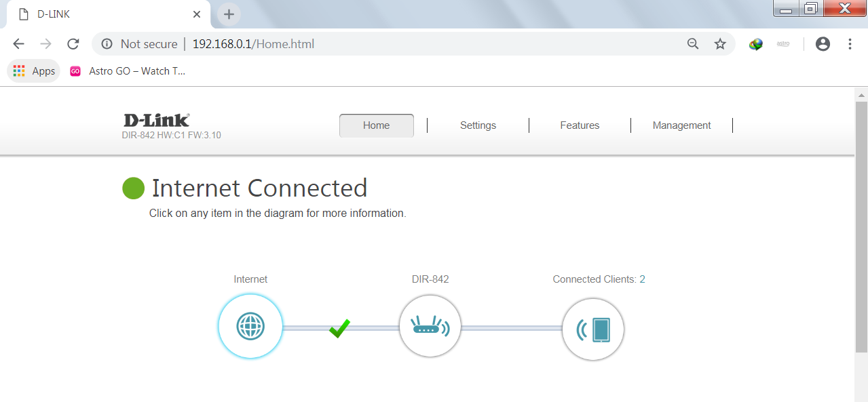Open Apps grid in bookmarks bar
Screen dimensions: 868x402
click(34, 71)
